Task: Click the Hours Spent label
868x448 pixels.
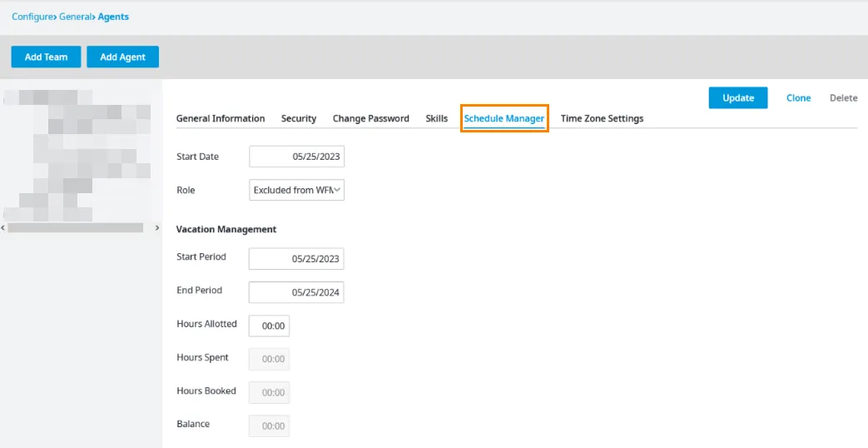Action: coord(202,358)
